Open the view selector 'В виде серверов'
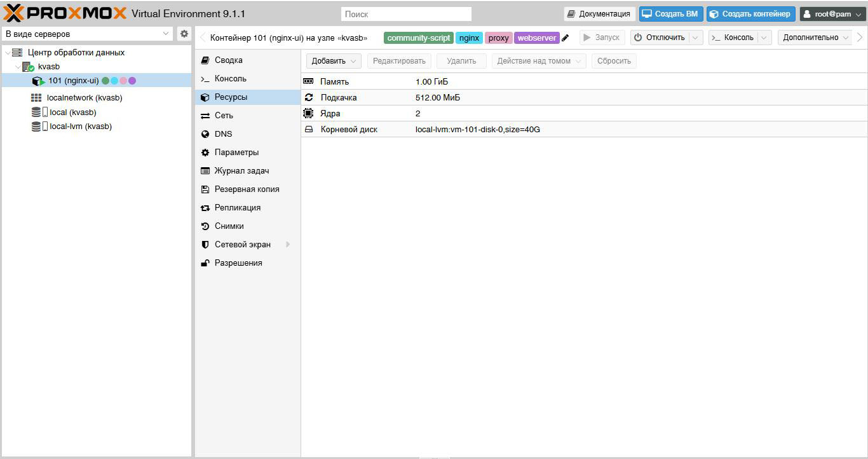 [87, 34]
